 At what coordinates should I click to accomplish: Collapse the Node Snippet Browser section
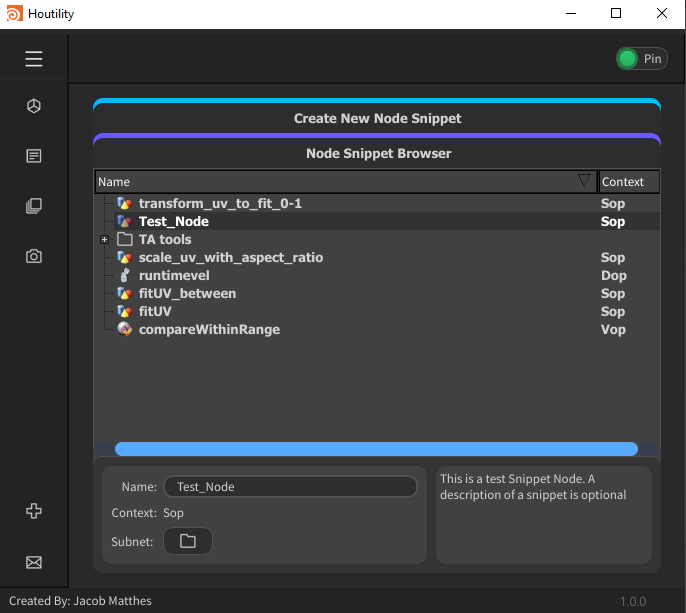pyautogui.click(x=377, y=151)
